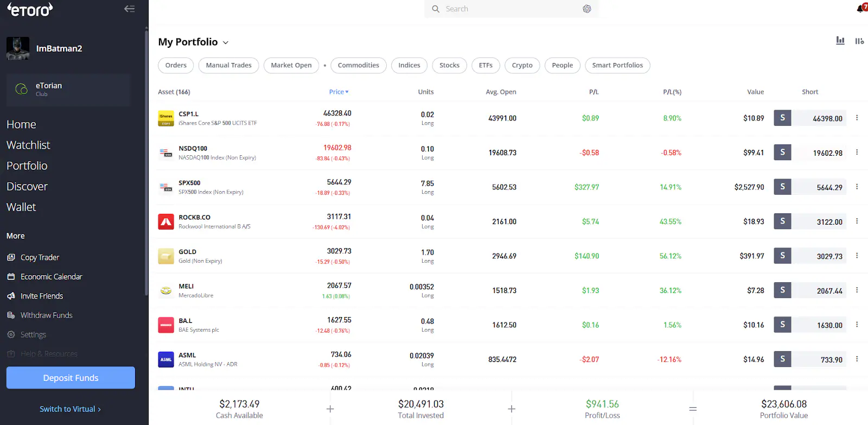Screen dimensions: 868x425
Task: Sort by the Price column arrow
Action: click(347, 92)
